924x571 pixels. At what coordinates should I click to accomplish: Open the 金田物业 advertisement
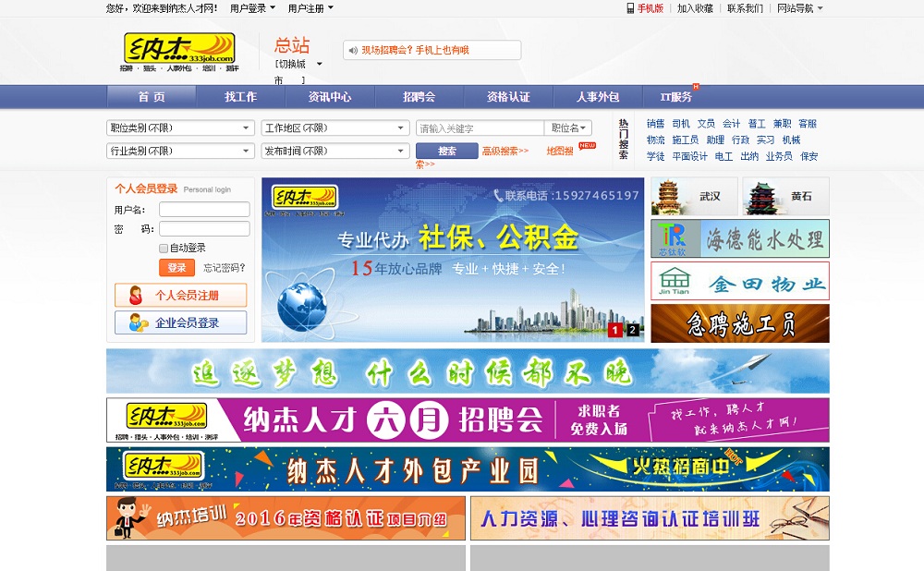pos(740,281)
